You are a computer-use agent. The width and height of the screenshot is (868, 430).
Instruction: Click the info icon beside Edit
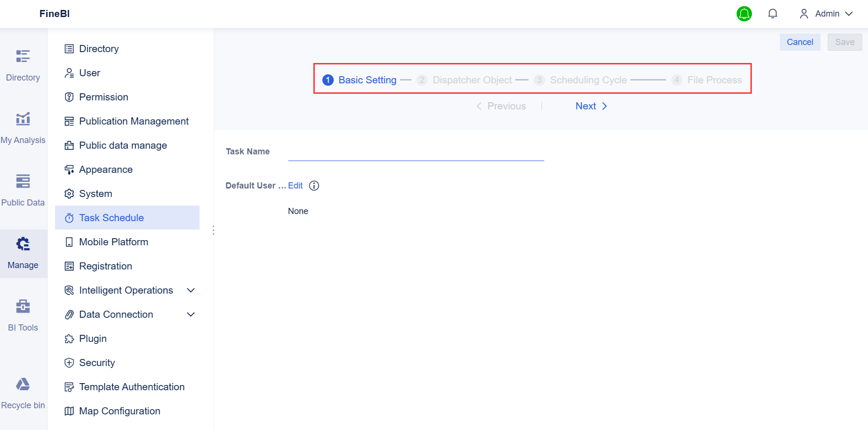click(x=314, y=186)
